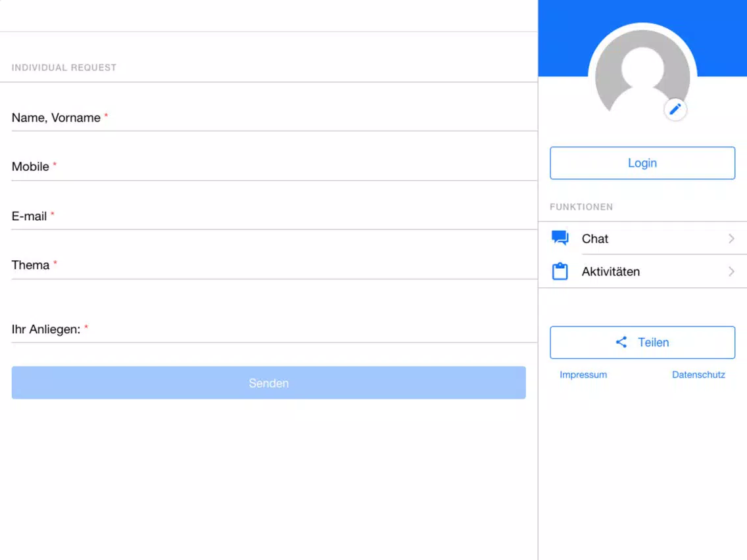Image resolution: width=747 pixels, height=560 pixels.
Task: Click the profile avatar picture
Action: [642, 76]
